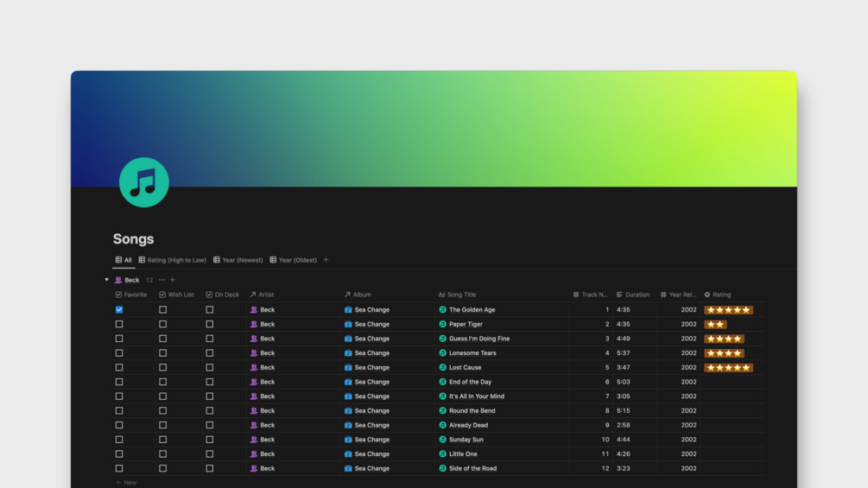Image resolution: width=868 pixels, height=488 pixels.
Task: Open the Beck group options ellipsis
Action: pos(162,280)
